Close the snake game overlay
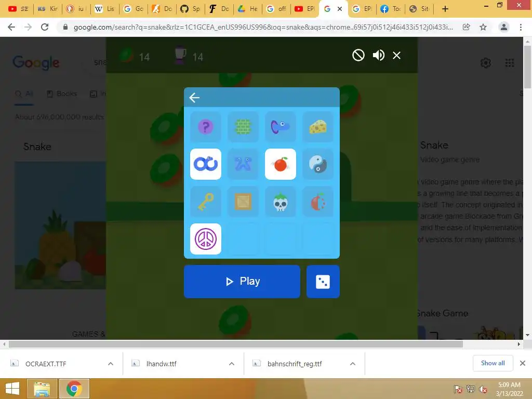This screenshot has height=399, width=532. (396, 55)
